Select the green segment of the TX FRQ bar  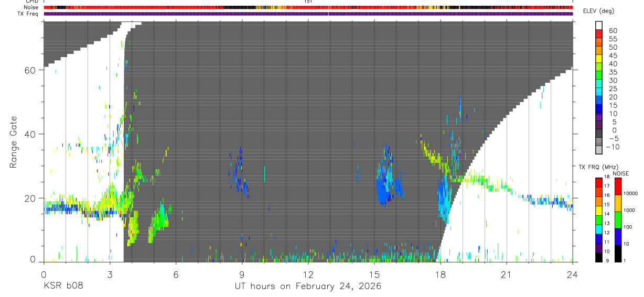[x=598, y=220]
